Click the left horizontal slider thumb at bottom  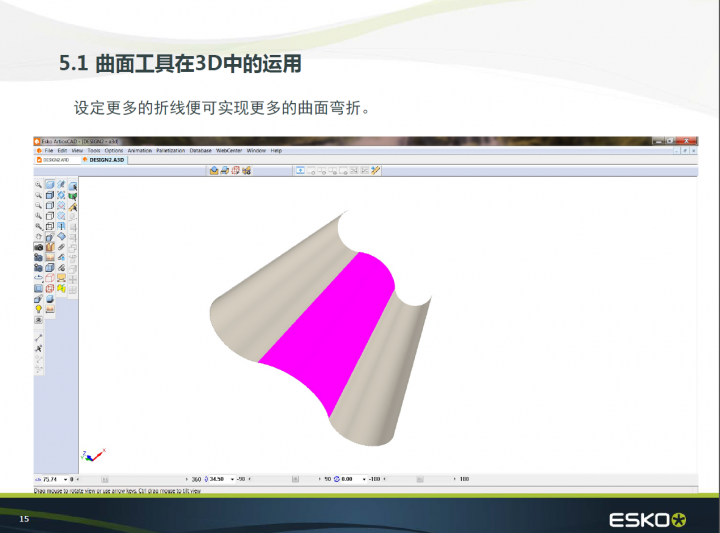click(x=104, y=479)
